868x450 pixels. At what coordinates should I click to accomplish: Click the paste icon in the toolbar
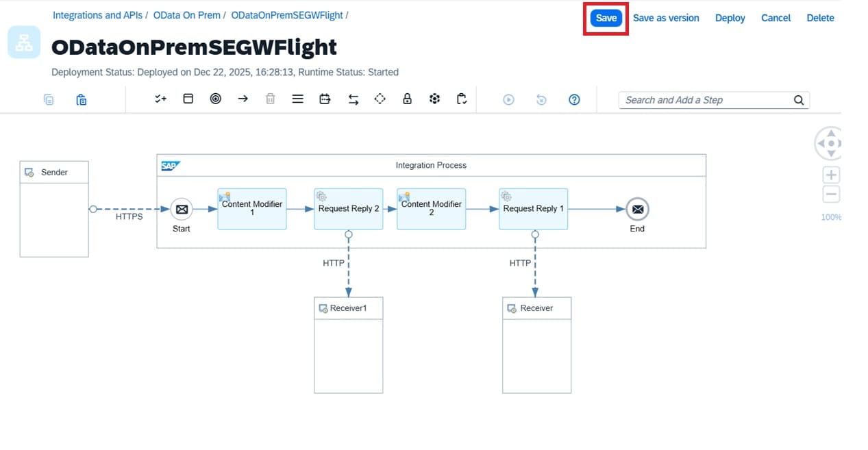pyautogui.click(x=81, y=100)
